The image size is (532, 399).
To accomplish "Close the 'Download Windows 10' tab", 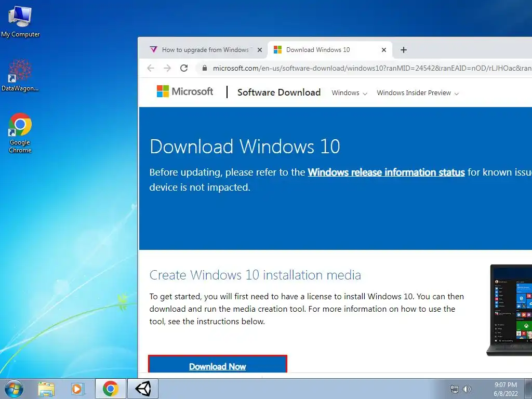I will pos(384,50).
